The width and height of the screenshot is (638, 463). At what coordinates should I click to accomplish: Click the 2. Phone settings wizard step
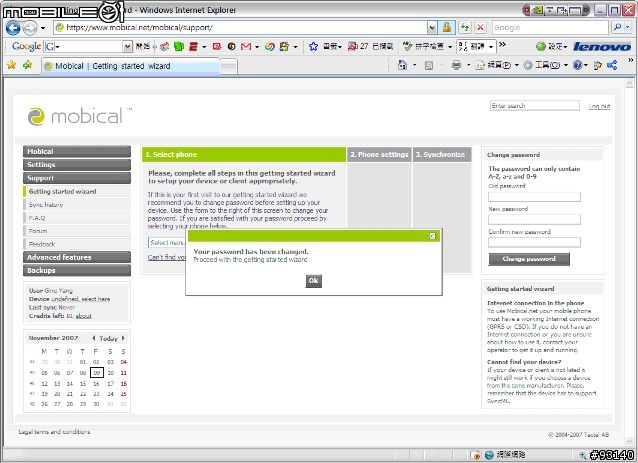click(x=379, y=155)
